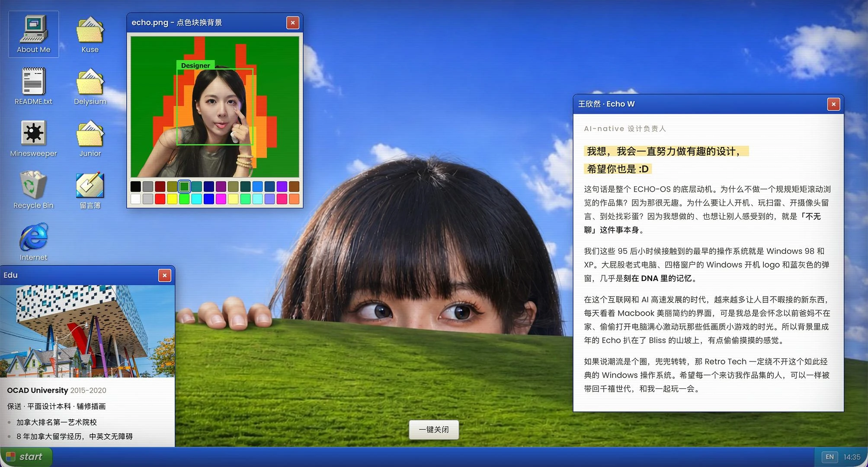Click bold text 刻在 DNA 里的记忆
Image resolution: width=868 pixels, height=467 pixels.
657,278
